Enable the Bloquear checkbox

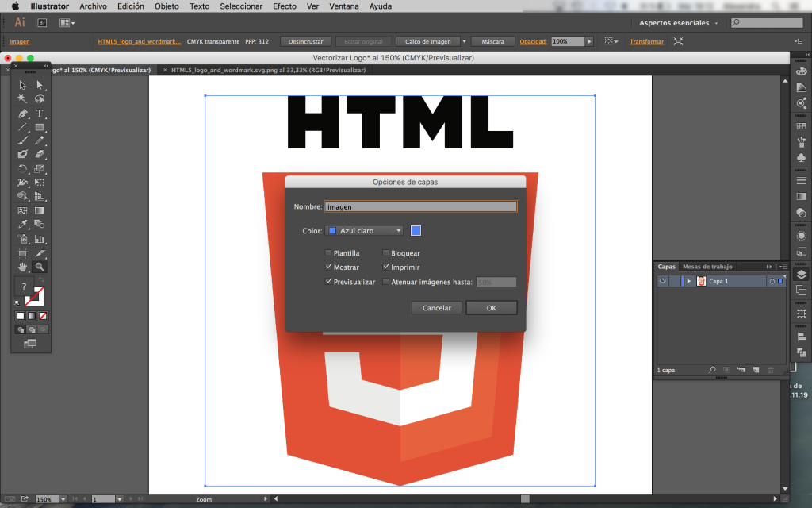(385, 253)
